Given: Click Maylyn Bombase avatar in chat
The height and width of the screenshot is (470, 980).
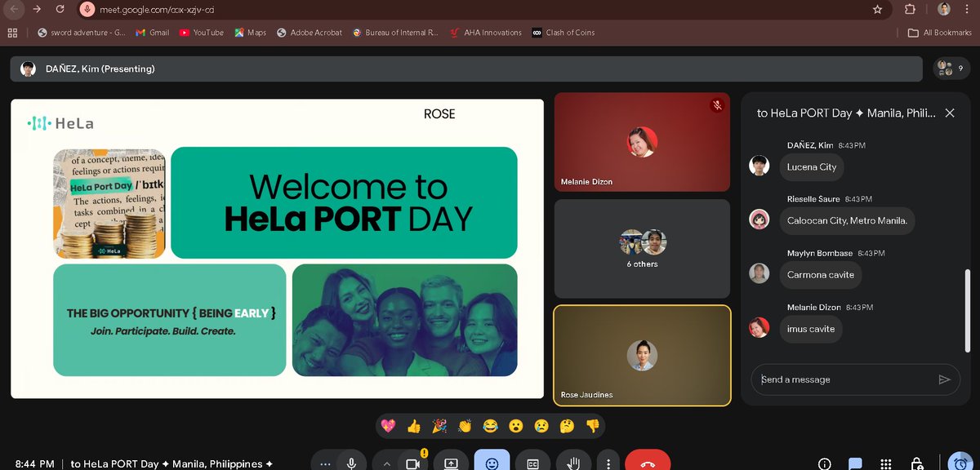Looking at the screenshot, I should (x=759, y=273).
